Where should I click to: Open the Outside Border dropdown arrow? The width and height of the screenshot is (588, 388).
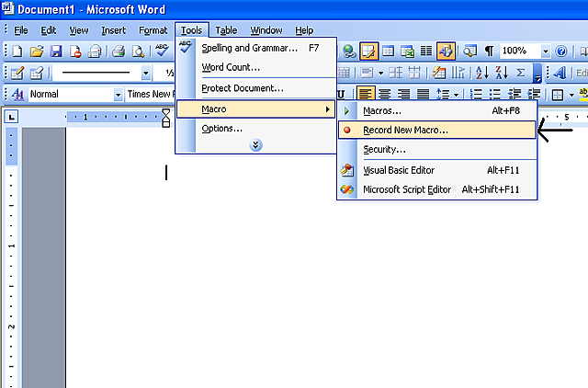(x=571, y=95)
